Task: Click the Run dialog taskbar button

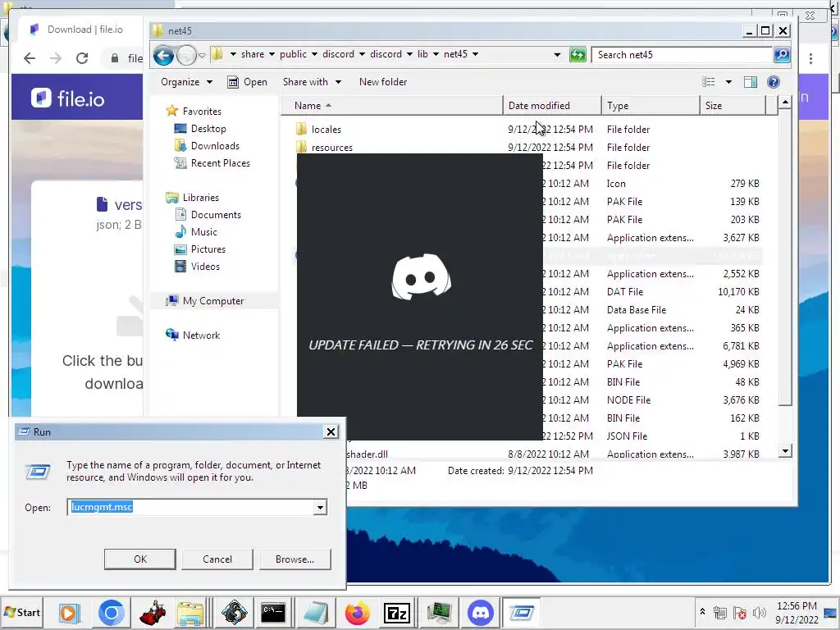Action: (521, 612)
